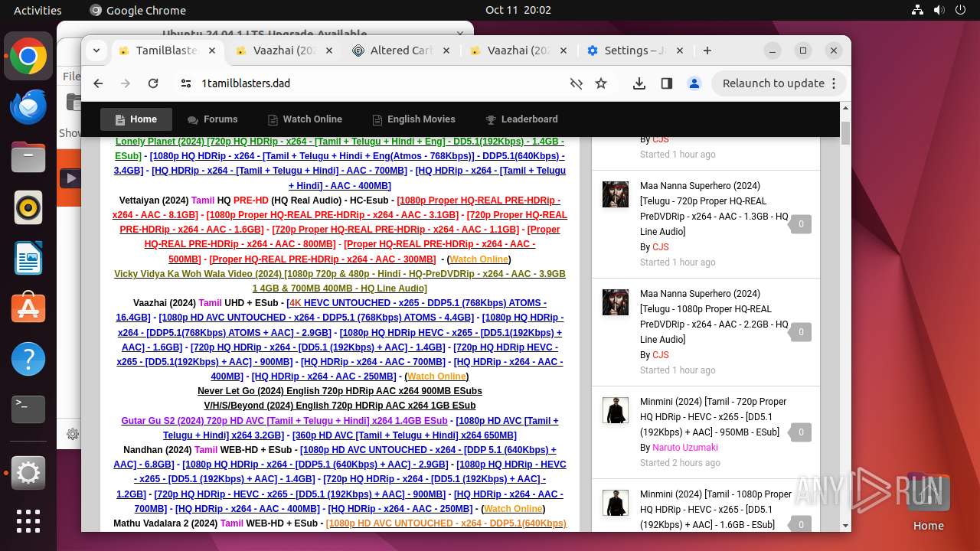
Task: Switch to the Altered Carbon tab
Action: 401,51
